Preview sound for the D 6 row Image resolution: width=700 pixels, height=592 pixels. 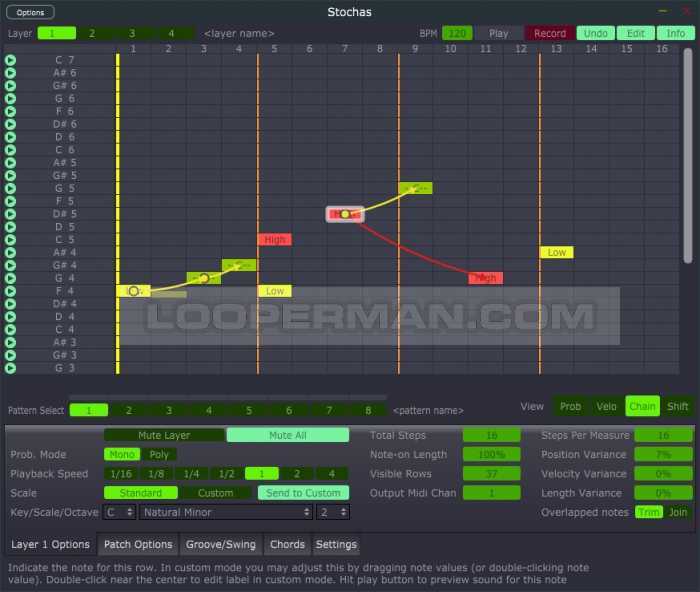[10, 137]
